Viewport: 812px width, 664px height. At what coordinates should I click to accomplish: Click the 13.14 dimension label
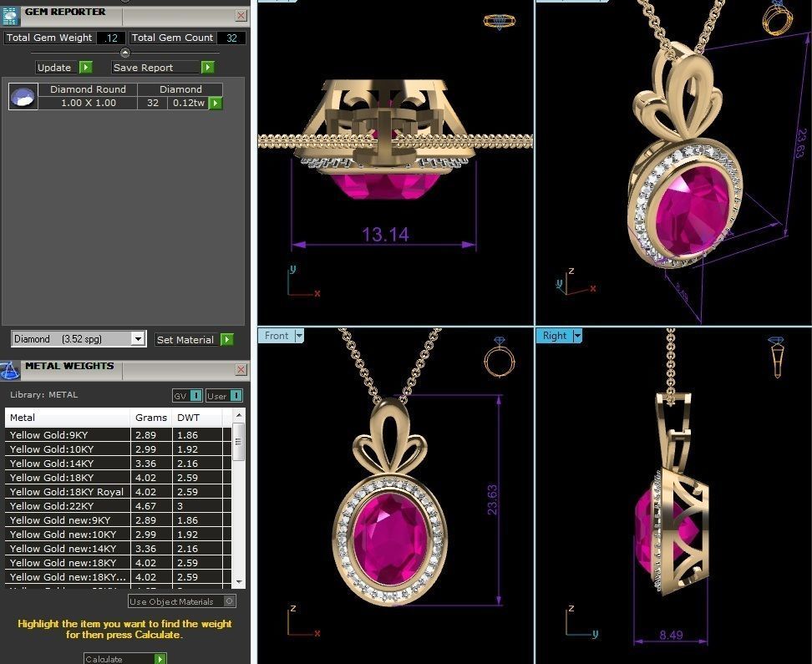[385, 234]
